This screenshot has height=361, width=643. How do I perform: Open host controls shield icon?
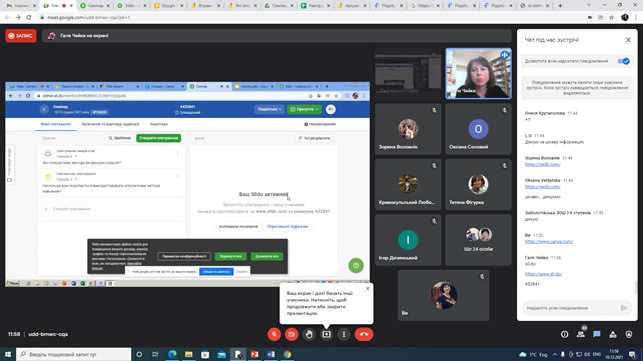point(629,334)
